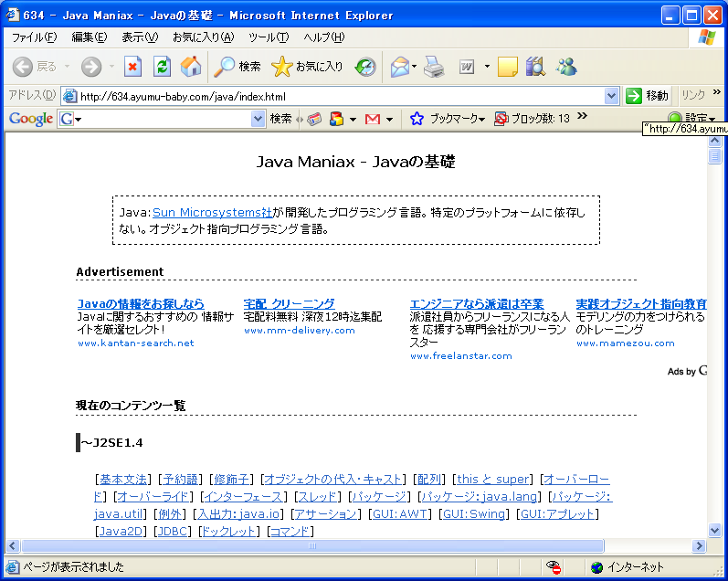Open Mail envelope toolbar icon
The height and width of the screenshot is (581, 728).
[x=400, y=67]
